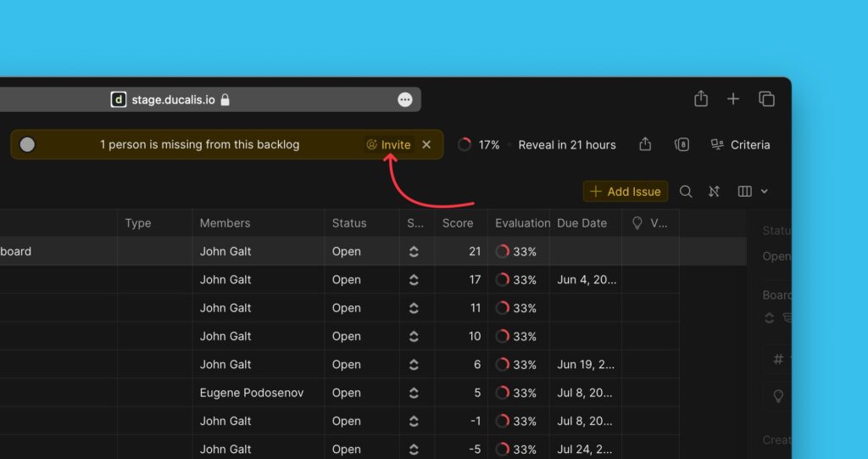Open the Criteria menu
Image resolution: width=868 pixels, height=459 pixels.
click(x=740, y=144)
